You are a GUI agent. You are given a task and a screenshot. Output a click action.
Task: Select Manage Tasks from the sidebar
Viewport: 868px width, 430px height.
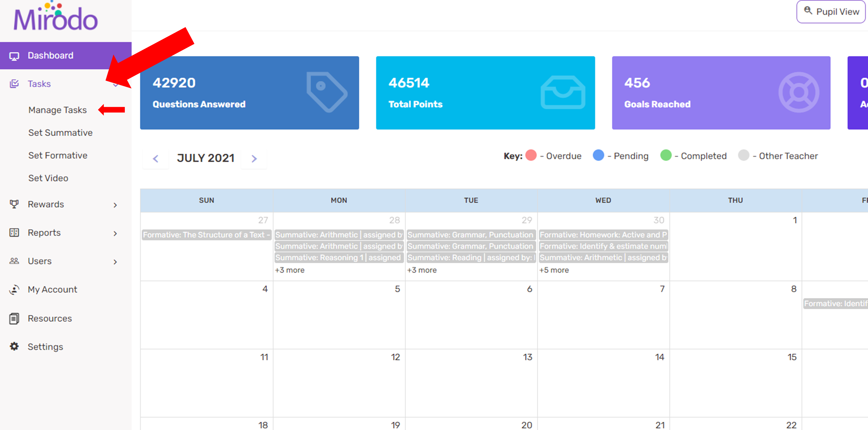click(x=58, y=110)
